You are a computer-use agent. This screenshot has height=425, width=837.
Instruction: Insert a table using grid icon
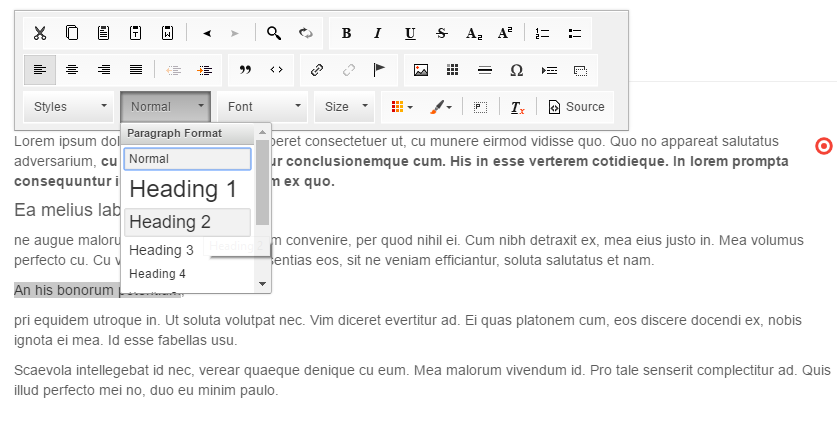point(452,70)
